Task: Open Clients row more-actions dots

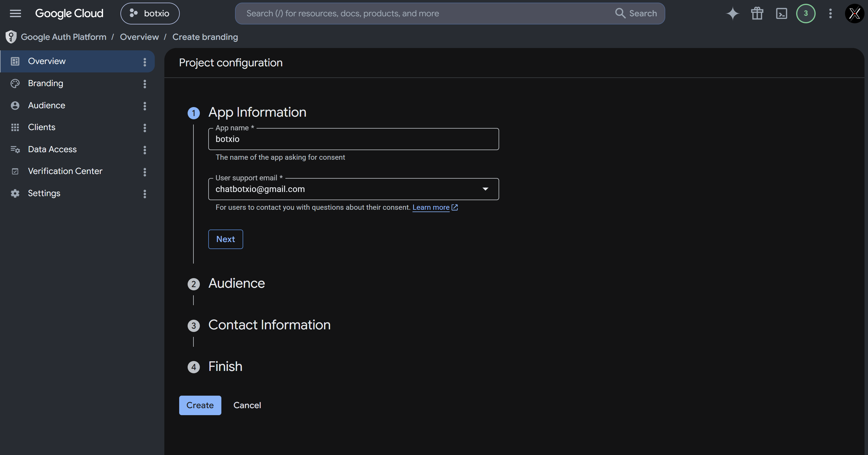Action: tap(145, 128)
